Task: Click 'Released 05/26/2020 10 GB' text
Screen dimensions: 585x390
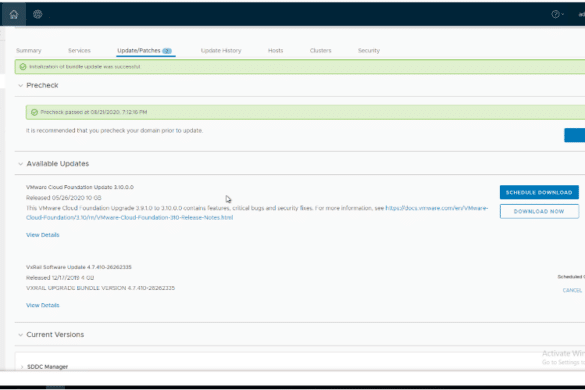Action: click(x=64, y=197)
